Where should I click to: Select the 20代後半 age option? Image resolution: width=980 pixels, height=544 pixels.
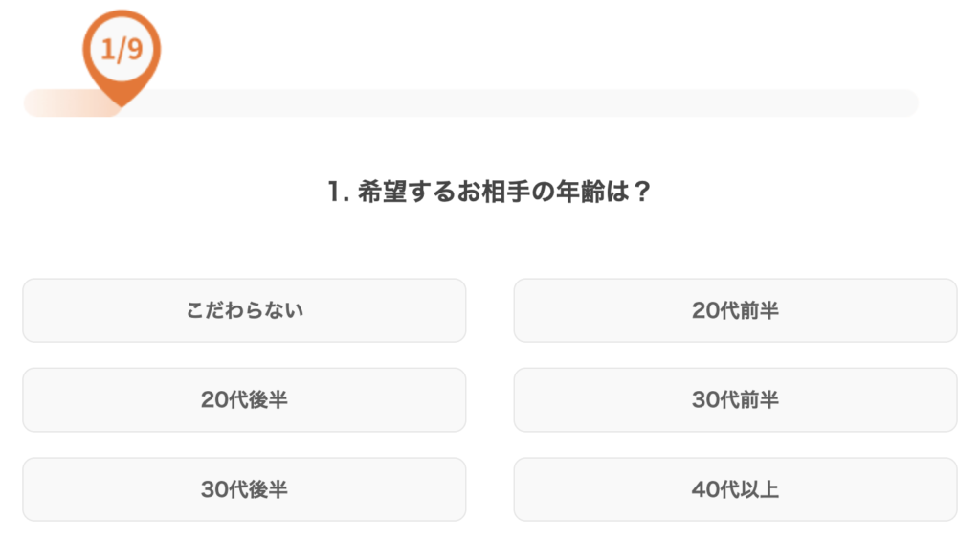244,399
